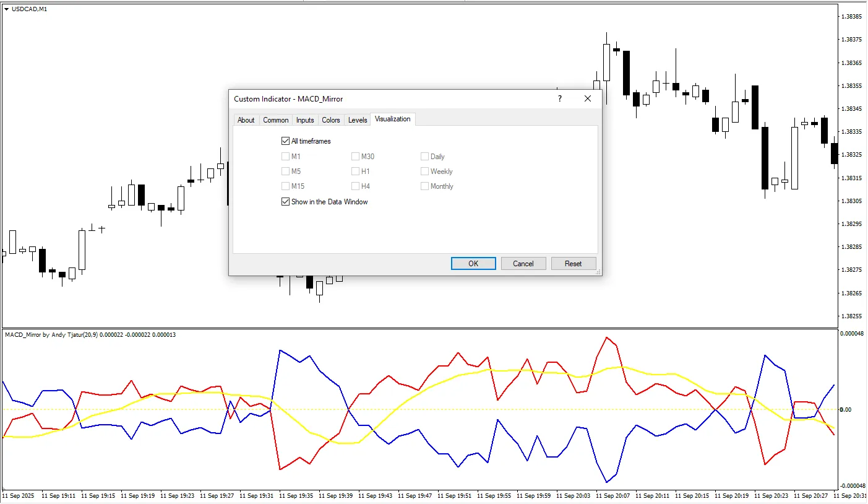868x504 pixels.
Task: Open the About tab
Action: click(x=246, y=120)
